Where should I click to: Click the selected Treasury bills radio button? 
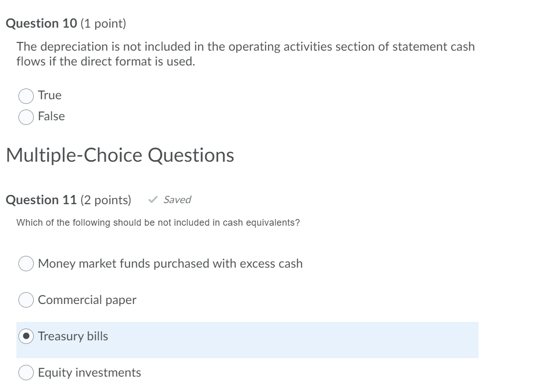26,336
